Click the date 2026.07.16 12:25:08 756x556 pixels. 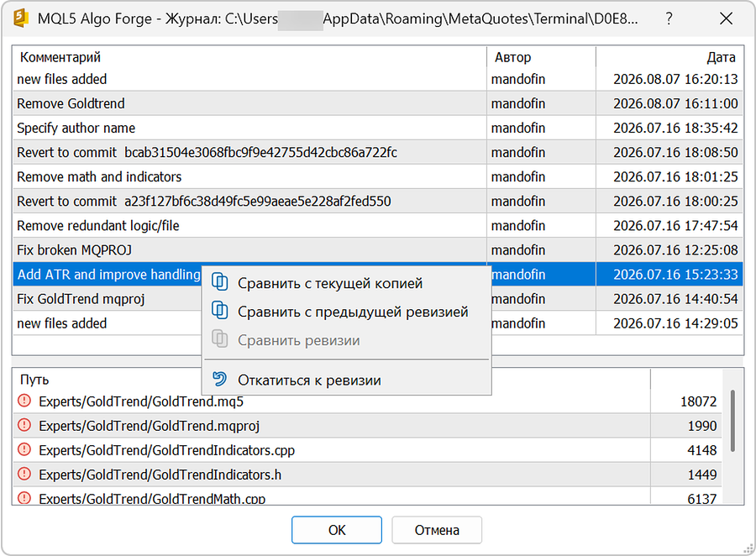675,249
